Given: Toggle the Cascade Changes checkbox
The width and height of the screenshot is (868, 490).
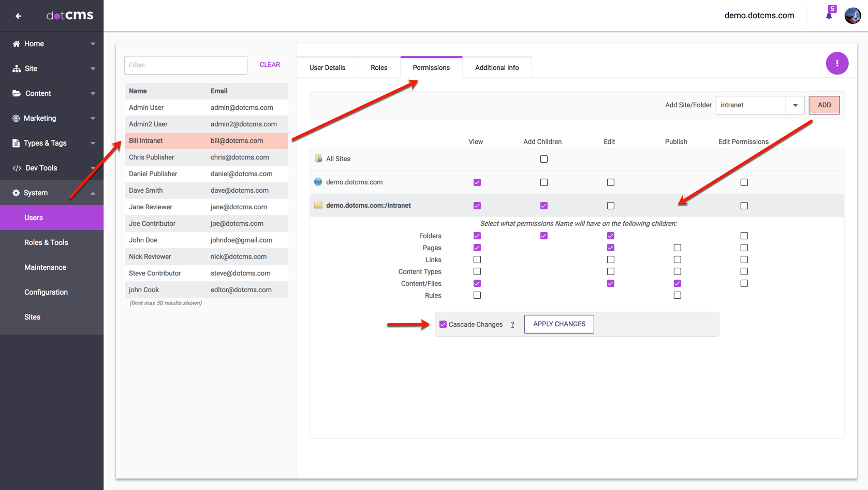Looking at the screenshot, I should [x=443, y=324].
